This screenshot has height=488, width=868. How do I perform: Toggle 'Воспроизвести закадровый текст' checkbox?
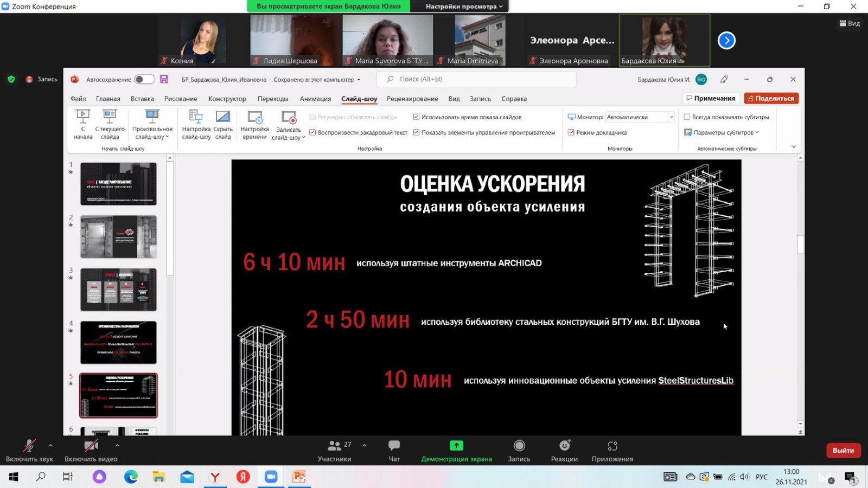(x=312, y=132)
